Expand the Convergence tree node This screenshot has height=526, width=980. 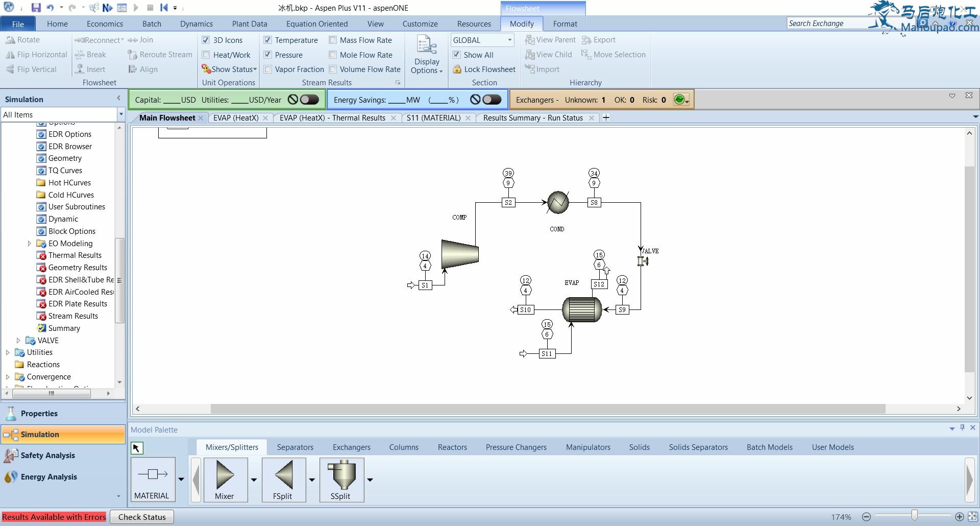[8, 377]
